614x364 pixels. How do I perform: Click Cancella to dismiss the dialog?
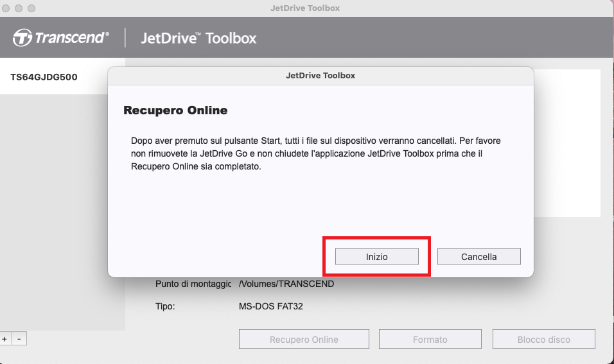click(479, 257)
